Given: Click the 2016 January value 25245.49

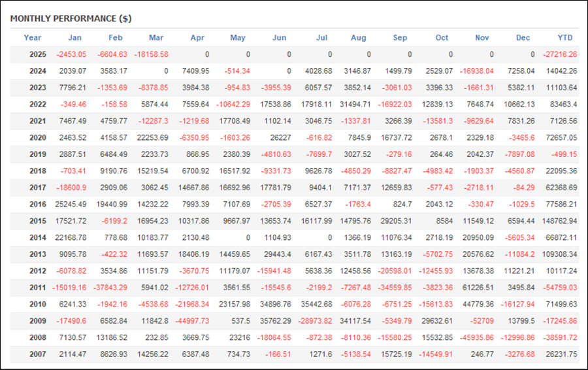Looking at the screenshot, I should tap(71, 205).
